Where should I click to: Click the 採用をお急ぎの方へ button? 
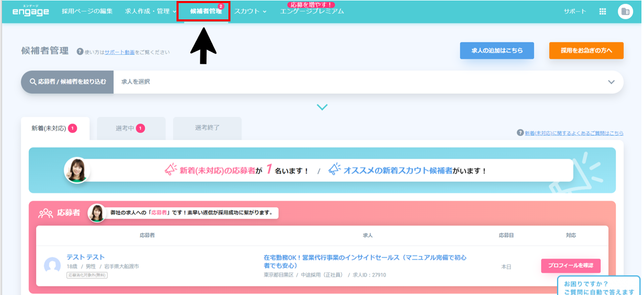coord(587,51)
